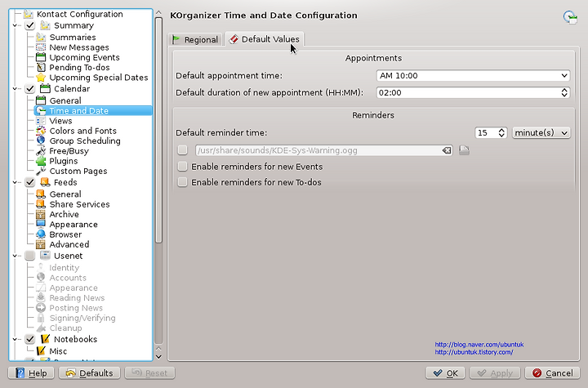This screenshot has width=588, height=388.
Task: Click the Upcoming Events calendar icon
Action: click(x=41, y=57)
